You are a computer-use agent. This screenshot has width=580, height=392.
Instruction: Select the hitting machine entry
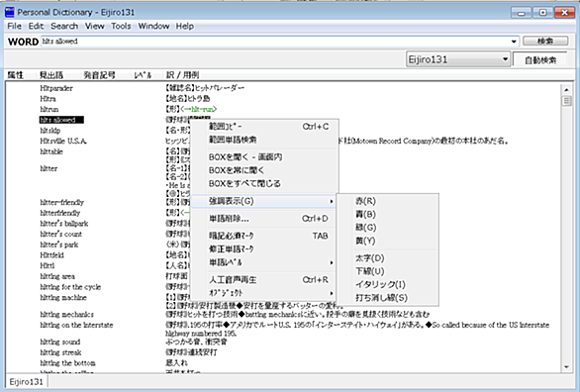tap(63, 298)
